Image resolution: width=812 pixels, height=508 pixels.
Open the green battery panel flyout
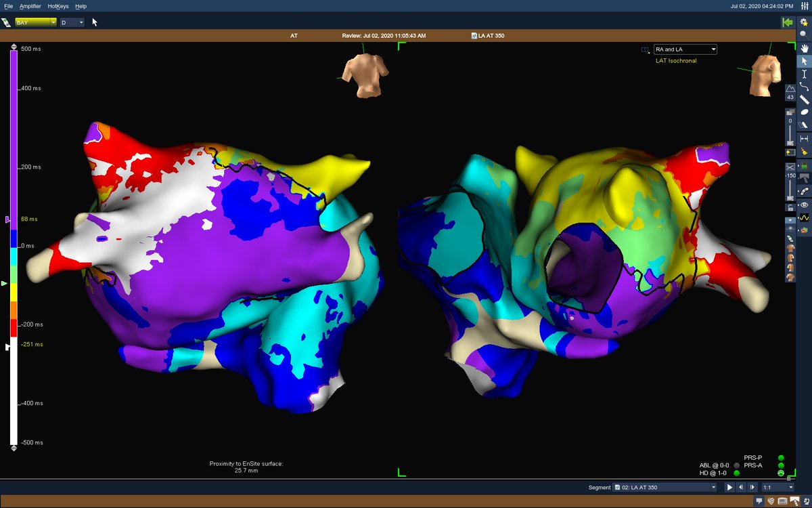804,166
